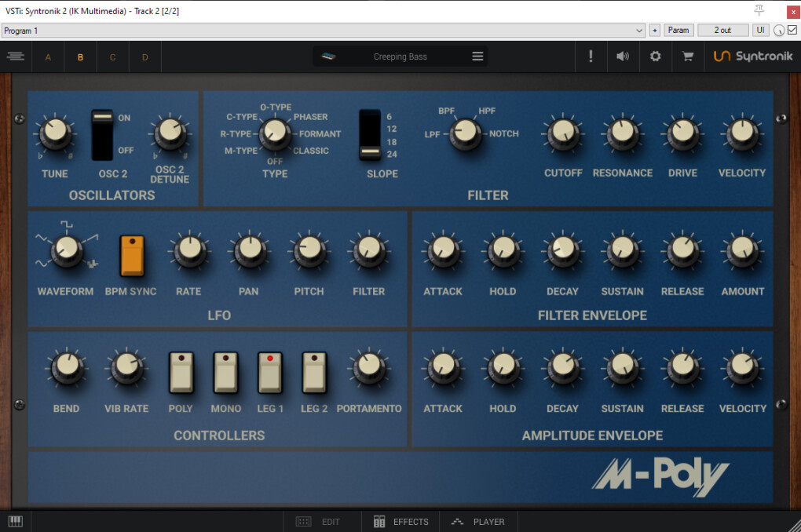The height and width of the screenshot is (532, 801).
Task: Click the Filter Envelope HOLD knob
Action: click(x=503, y=250)
